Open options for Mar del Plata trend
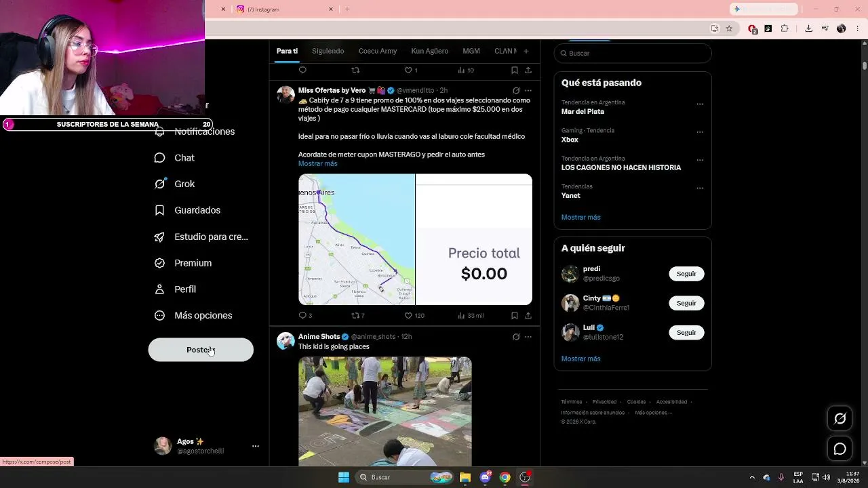 [x=700, y=104]
